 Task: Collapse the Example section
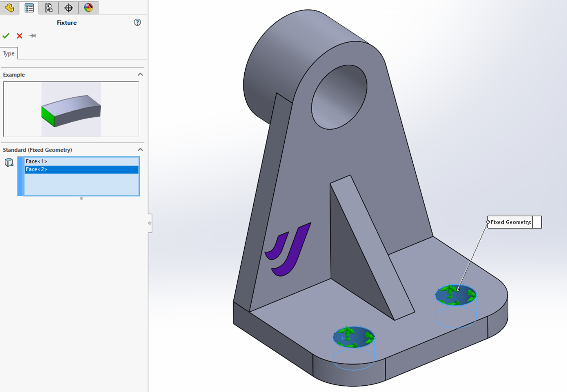pyautogui.click(x=141, y=75)
